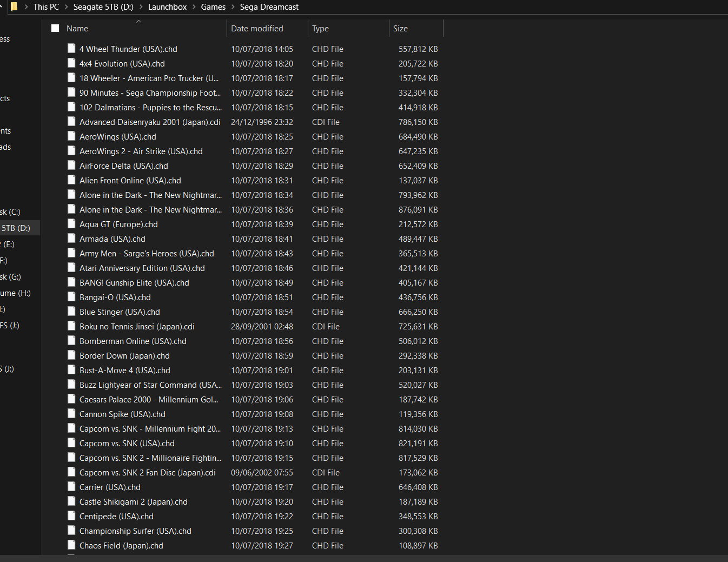The width and height of the screenshot is (728, 562).
Task: Click the 24/12/1996 23:32 date cell
Action: coord(262,122)
